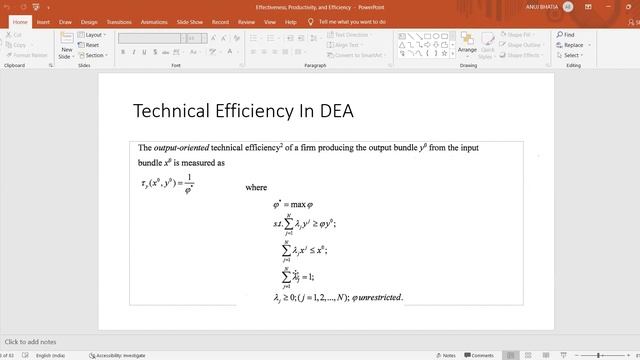Select the oval shape in the shapes gallery
Screen dimensions: 640x360
(436, 36)
